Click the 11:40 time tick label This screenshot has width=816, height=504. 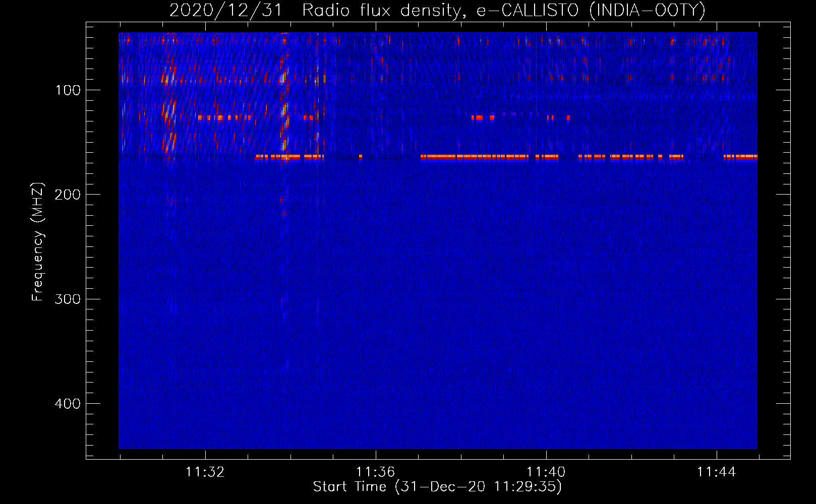[546, 472]
